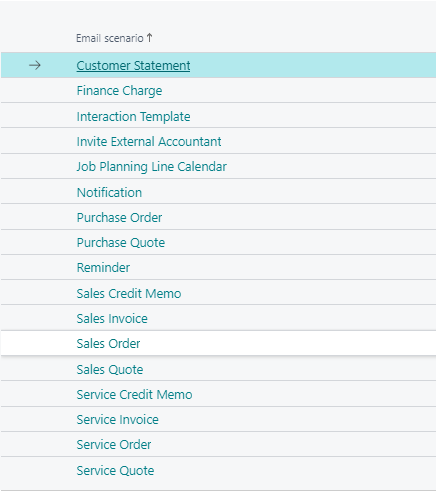Select the Service Invoice scenario
The image size is (436, 504).
(118, 420)
